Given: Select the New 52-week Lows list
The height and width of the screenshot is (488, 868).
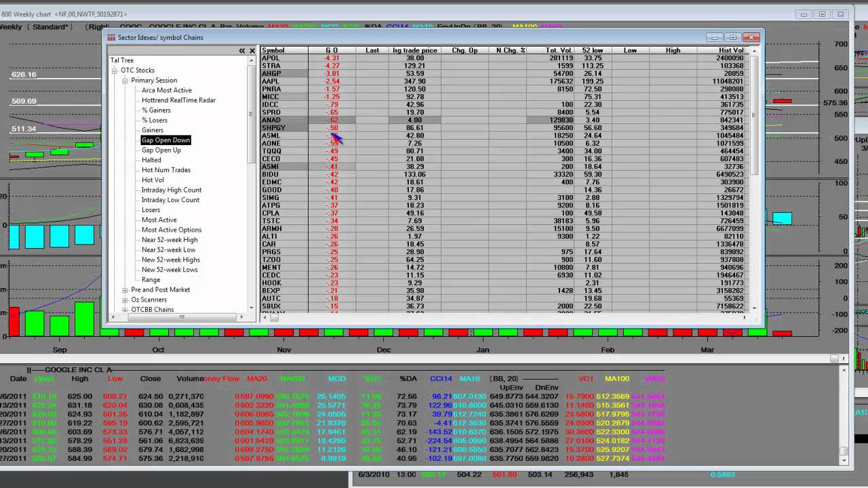Looking at the screenshot, I should [x=170, y=270].
